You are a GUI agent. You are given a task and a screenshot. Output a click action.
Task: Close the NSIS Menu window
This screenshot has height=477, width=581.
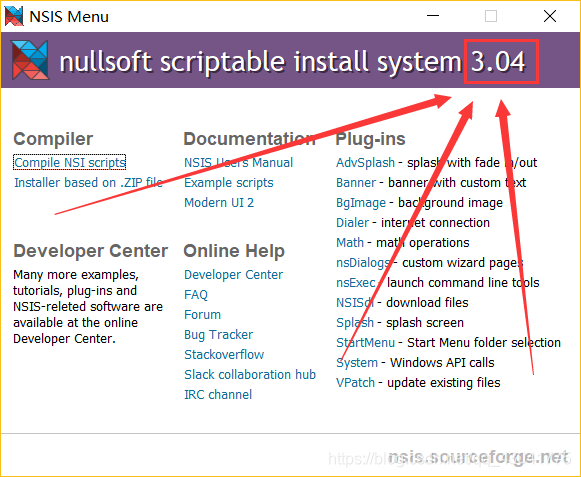[550, 16]
